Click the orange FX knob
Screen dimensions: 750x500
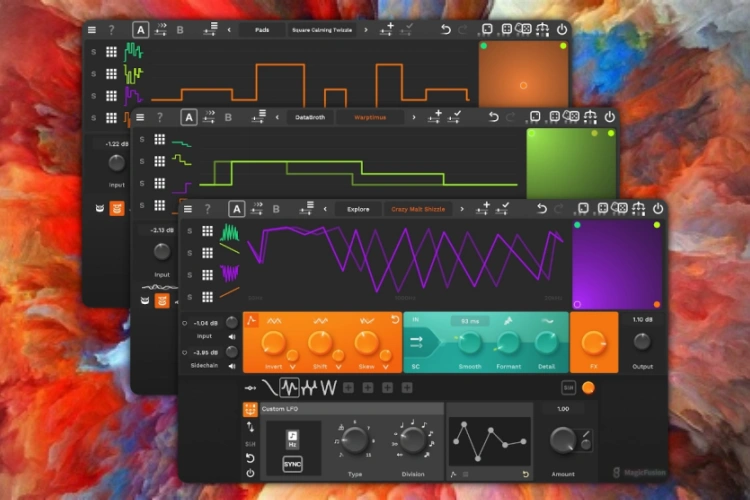click(594, 344)
